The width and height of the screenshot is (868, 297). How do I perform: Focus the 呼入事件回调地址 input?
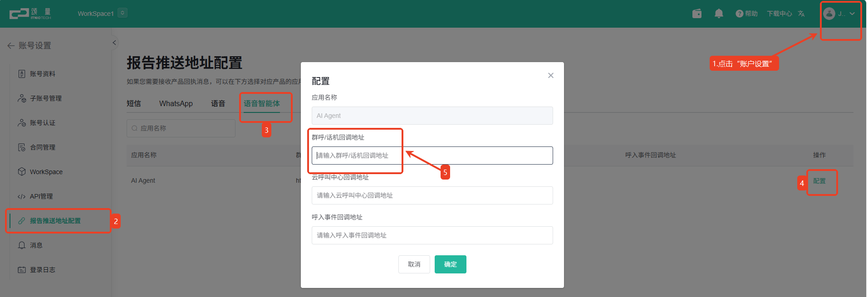pos(432,235)
